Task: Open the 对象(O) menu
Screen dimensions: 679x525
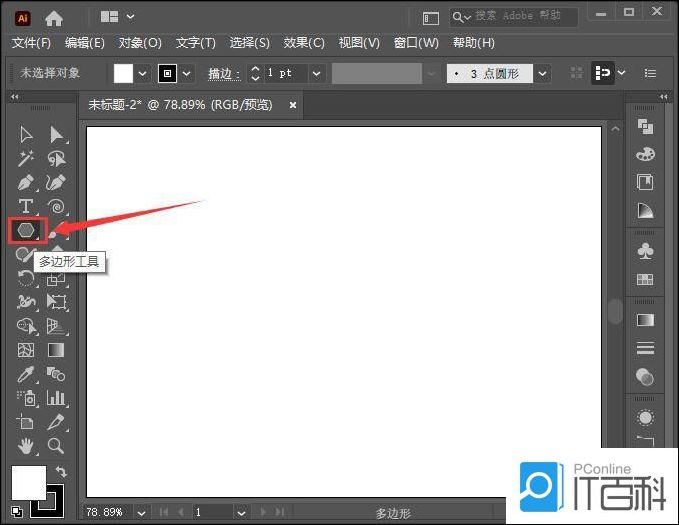Action: pyautogui.click(x=140, y=43)
